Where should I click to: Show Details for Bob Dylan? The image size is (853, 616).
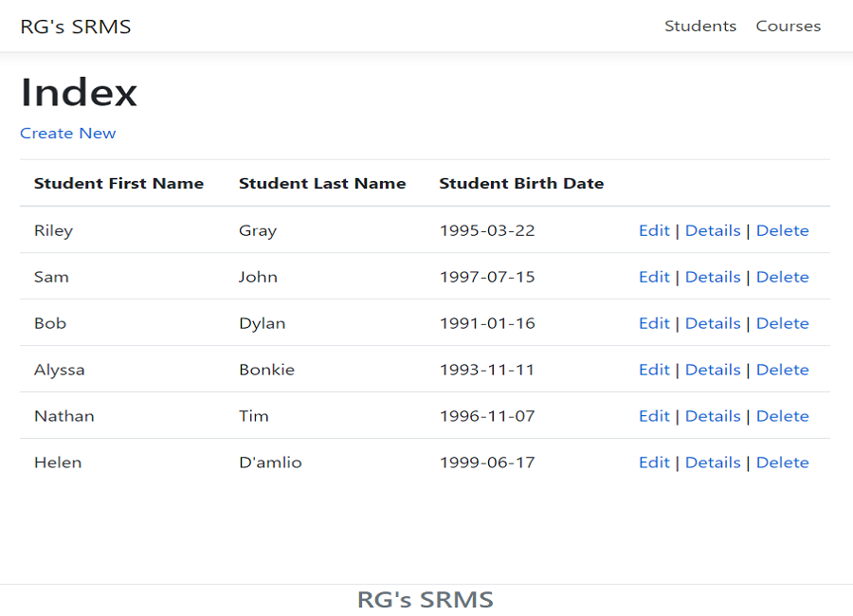coord(713,323)
